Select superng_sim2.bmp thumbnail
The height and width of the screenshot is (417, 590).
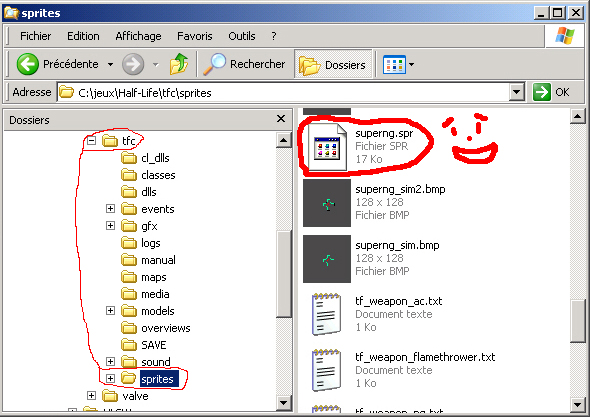click(x=327, y=203)
